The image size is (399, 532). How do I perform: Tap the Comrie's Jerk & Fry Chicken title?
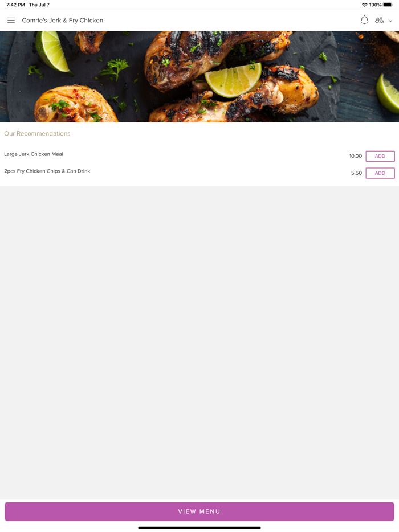63,21
